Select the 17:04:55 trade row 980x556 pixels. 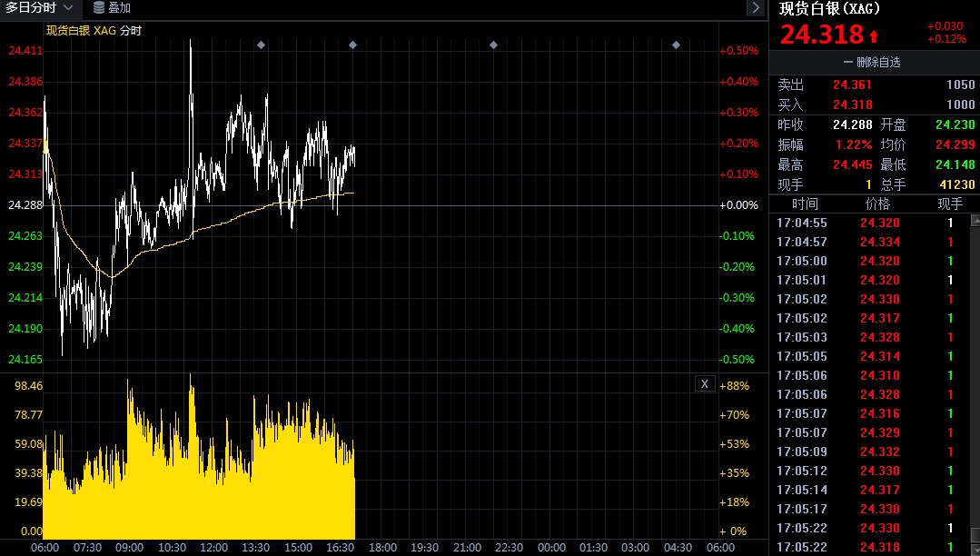[x=869, y=223]
